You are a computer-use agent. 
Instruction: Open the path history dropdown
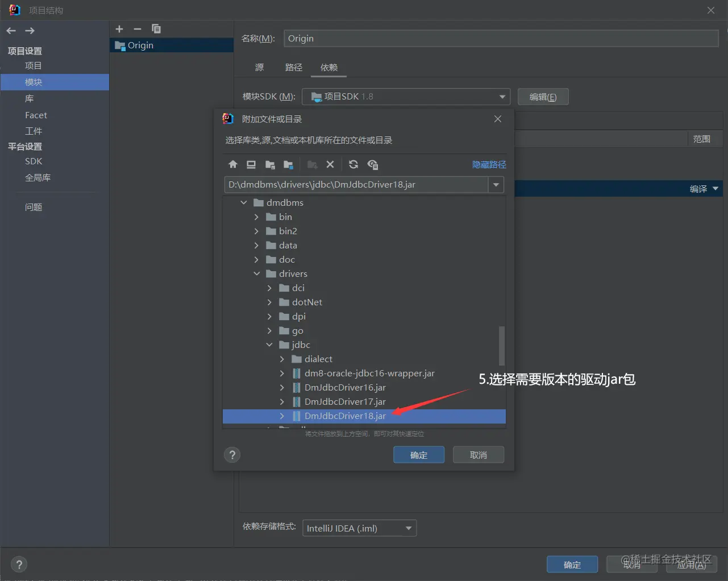pyautogui.click(x=496, y=185)
